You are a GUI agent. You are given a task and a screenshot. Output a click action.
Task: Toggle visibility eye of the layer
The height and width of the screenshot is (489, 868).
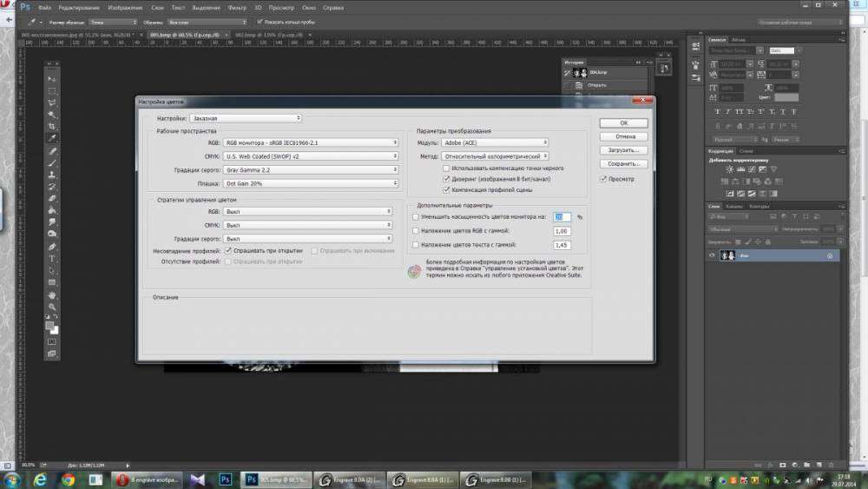point(713,255)
